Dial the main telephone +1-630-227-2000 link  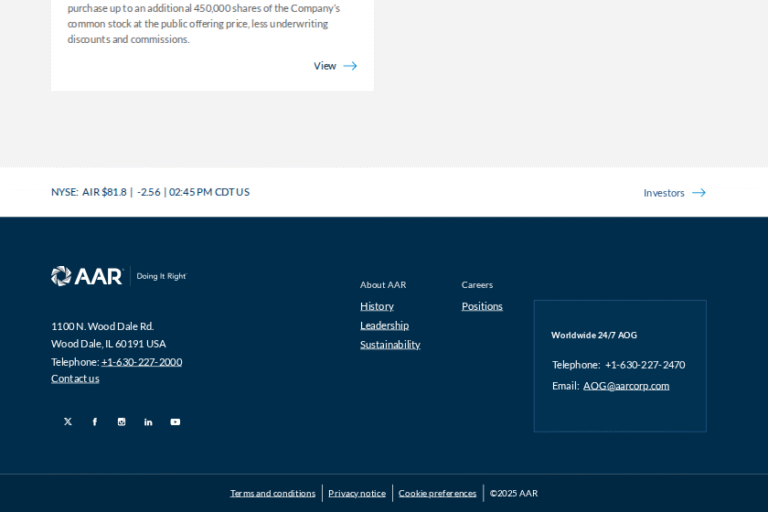[x=141, y=362]
